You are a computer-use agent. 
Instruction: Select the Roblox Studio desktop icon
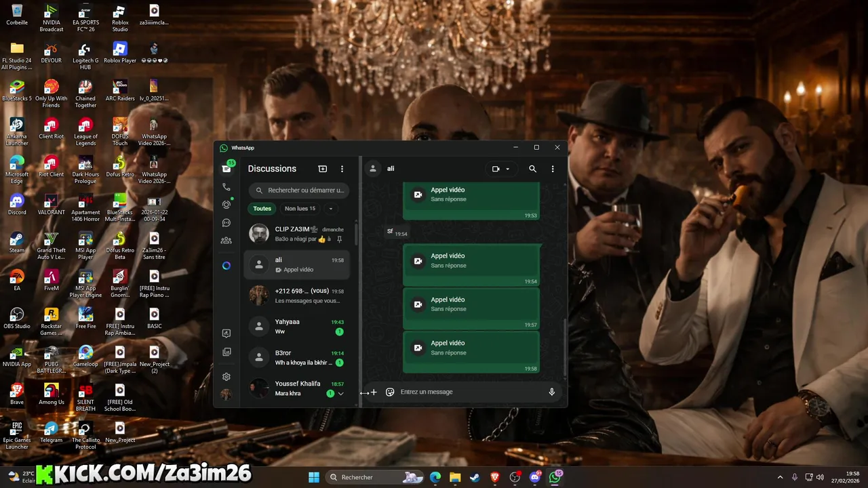click(x=120, y=18)
